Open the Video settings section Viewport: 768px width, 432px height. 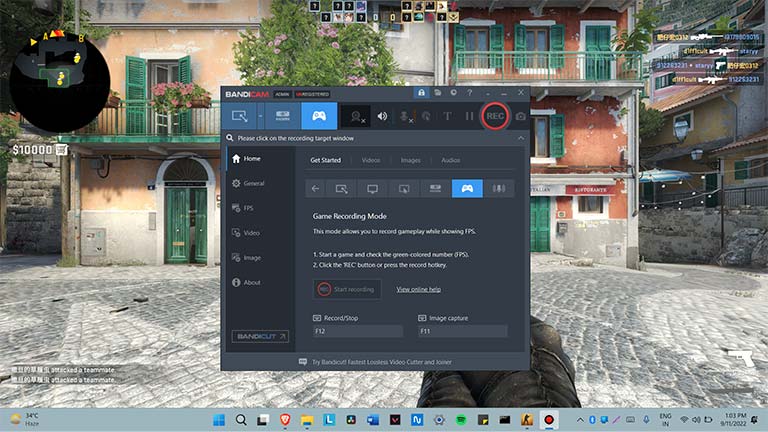tap(246, 233)
